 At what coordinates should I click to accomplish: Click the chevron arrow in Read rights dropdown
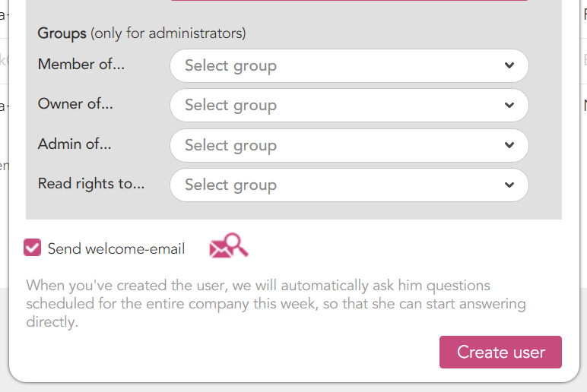click(x=509, y=185)
